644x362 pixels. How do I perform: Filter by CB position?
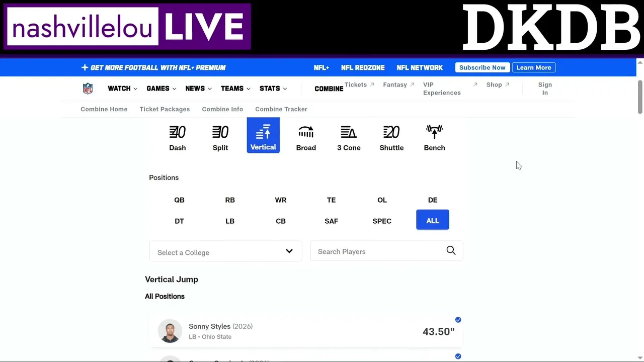[x=281, y=221]
